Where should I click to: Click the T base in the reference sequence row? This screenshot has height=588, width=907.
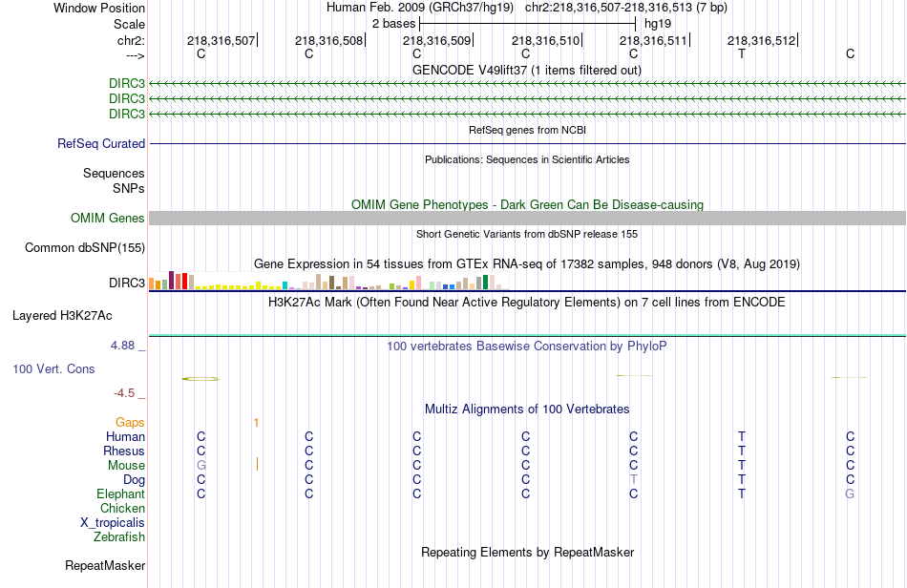742,53
